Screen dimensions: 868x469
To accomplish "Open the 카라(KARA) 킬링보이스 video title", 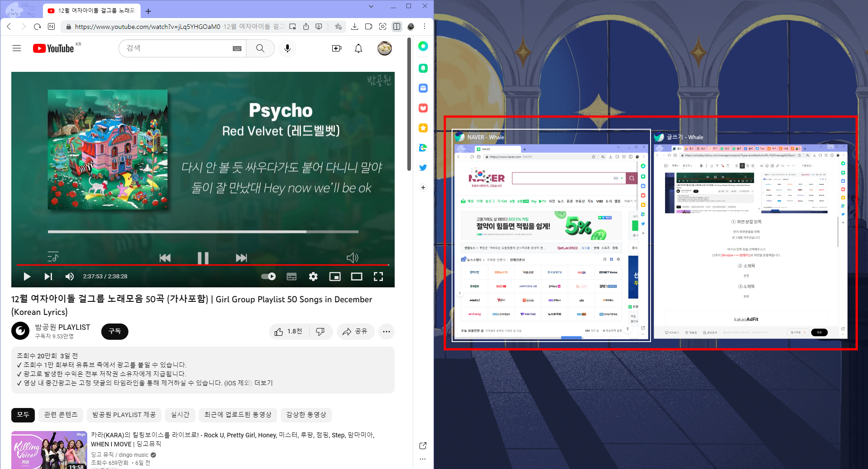I will (233, 439).
